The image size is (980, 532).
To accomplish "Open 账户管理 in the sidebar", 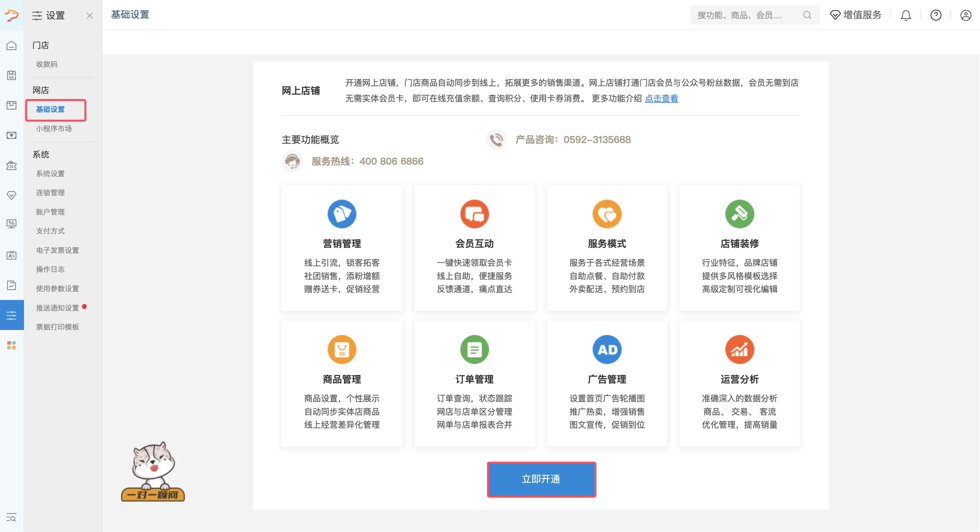I will point(50,212).
